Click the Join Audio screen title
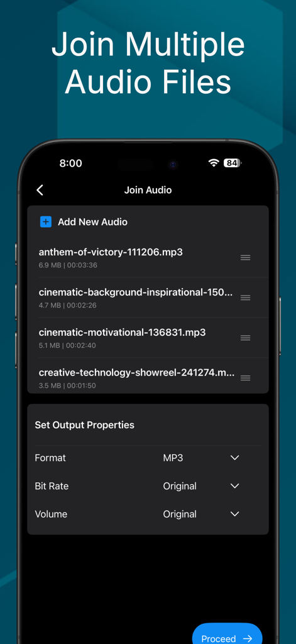The image size is (296, 644). pyautogui.click(x=148, y=190)
